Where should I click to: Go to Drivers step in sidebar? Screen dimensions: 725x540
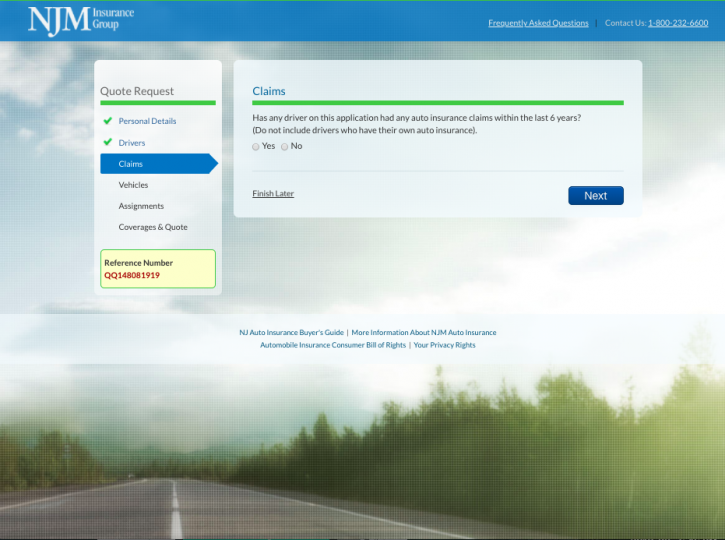pos(132,143)
